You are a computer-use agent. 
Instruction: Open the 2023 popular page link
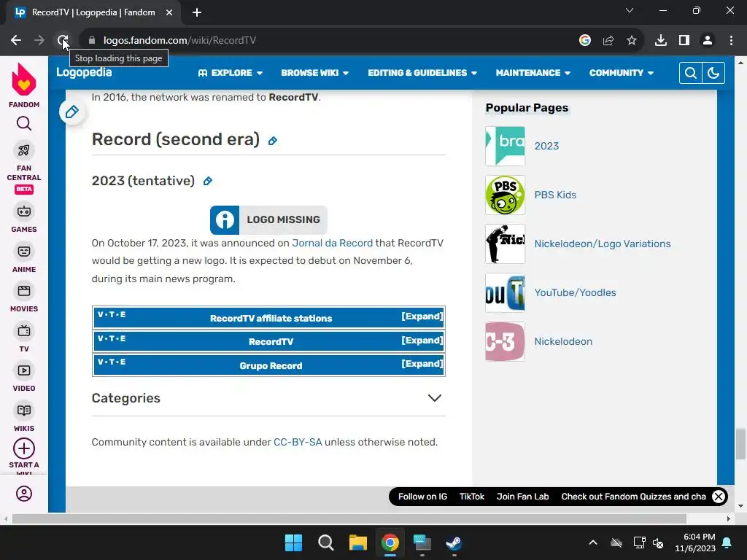point(546,146)
